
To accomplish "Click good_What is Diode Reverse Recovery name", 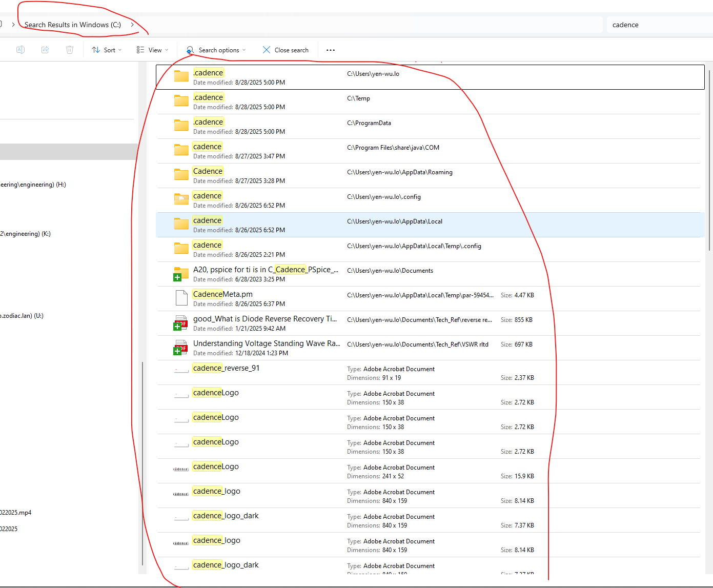I will [265, 319].
